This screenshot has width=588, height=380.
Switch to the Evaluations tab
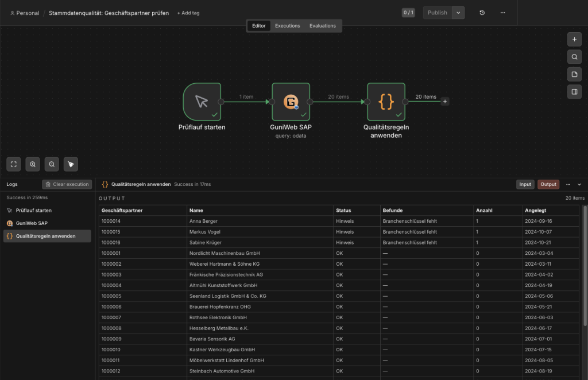point(323,26)
